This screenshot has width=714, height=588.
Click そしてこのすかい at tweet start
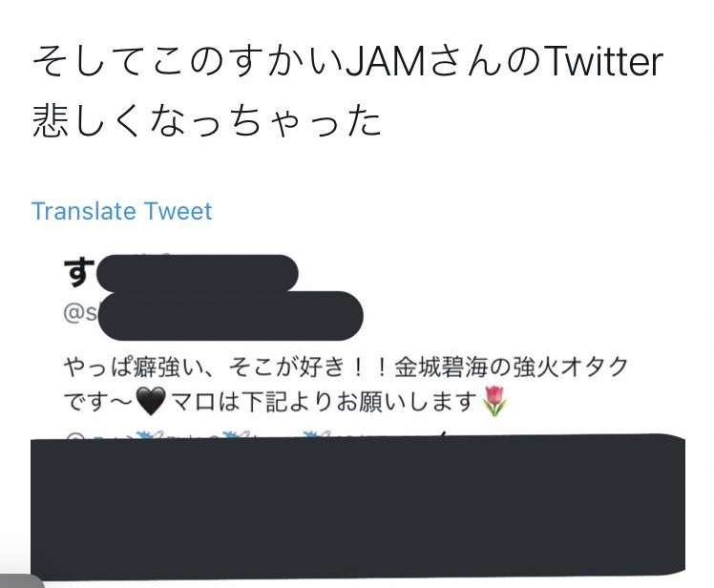click(x=188, y=61)
